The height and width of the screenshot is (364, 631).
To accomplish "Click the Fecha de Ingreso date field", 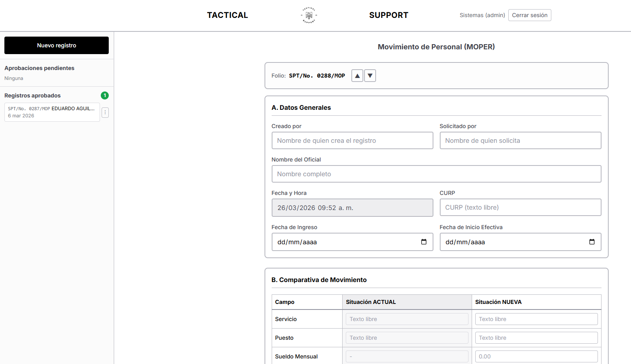I will pyautogui.click(x=352, y=242).
